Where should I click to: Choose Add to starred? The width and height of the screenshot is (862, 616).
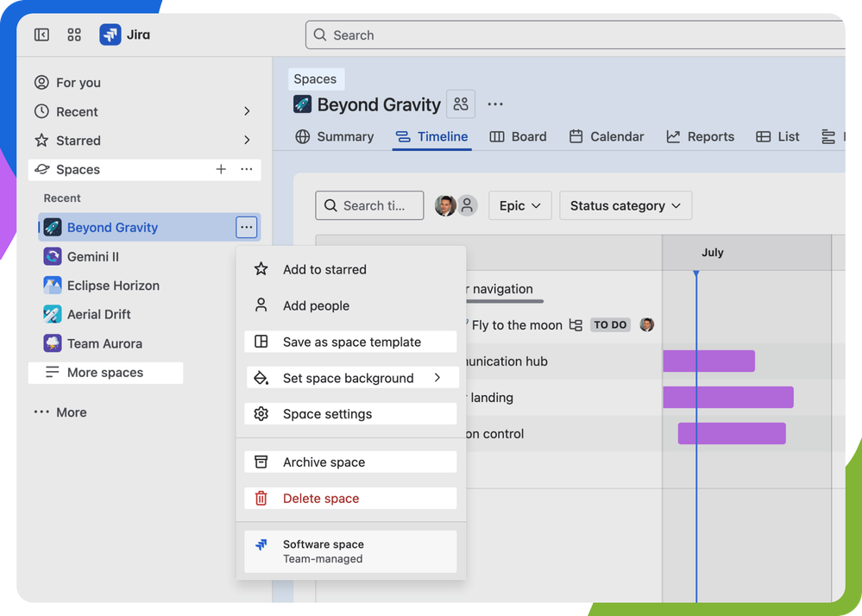pyautogui.click(x=350, y=269)
